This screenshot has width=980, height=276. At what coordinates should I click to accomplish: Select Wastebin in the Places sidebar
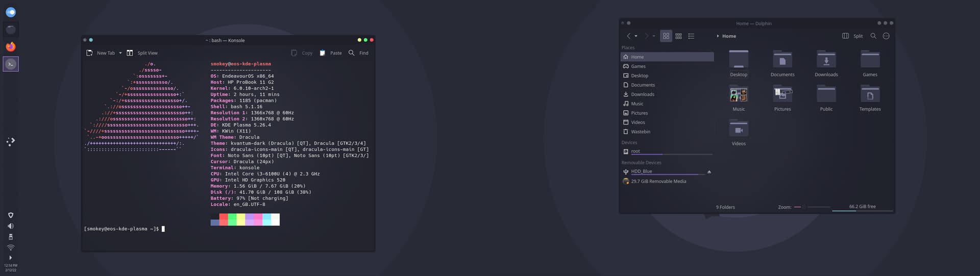click(x=640, y=132)
